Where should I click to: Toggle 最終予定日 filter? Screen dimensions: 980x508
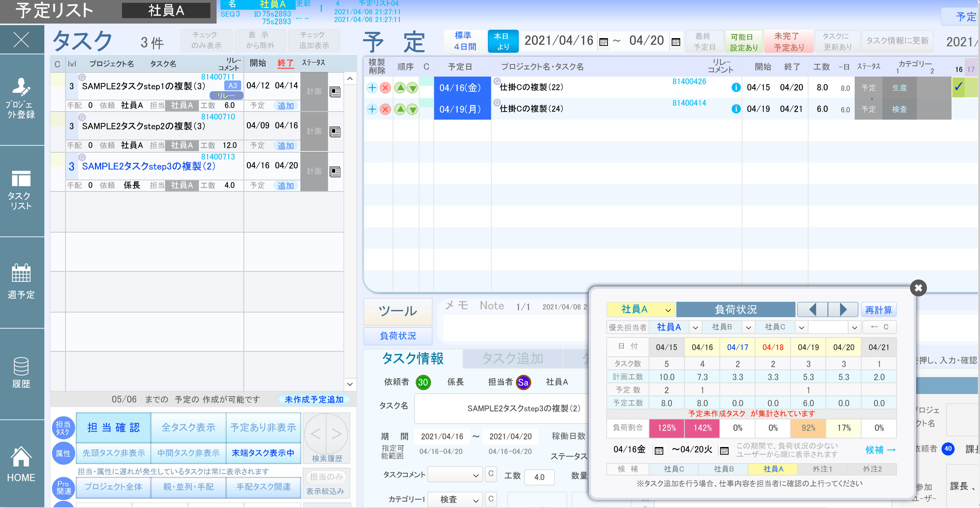(705, 42)
